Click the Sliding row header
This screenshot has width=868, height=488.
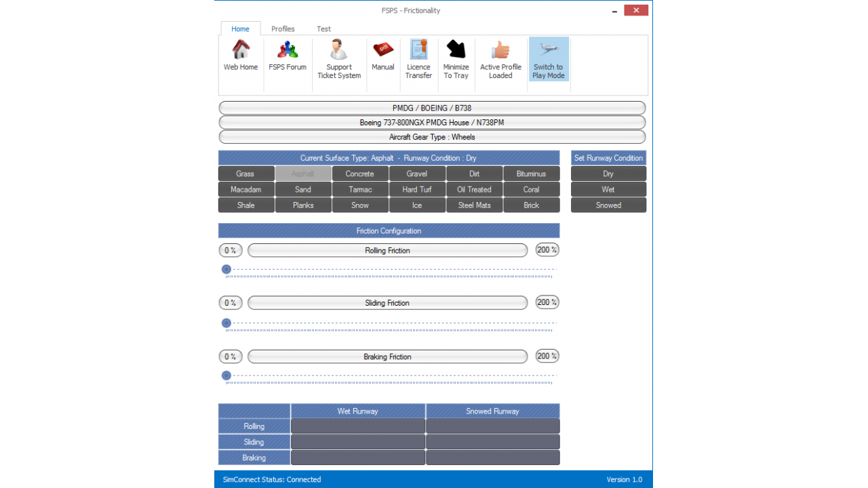pos(254,442)
